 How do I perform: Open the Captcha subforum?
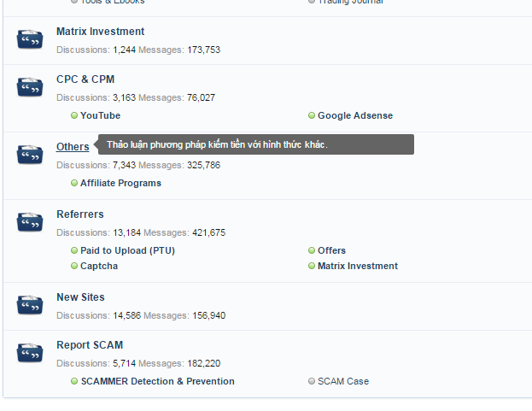(99, 266)
